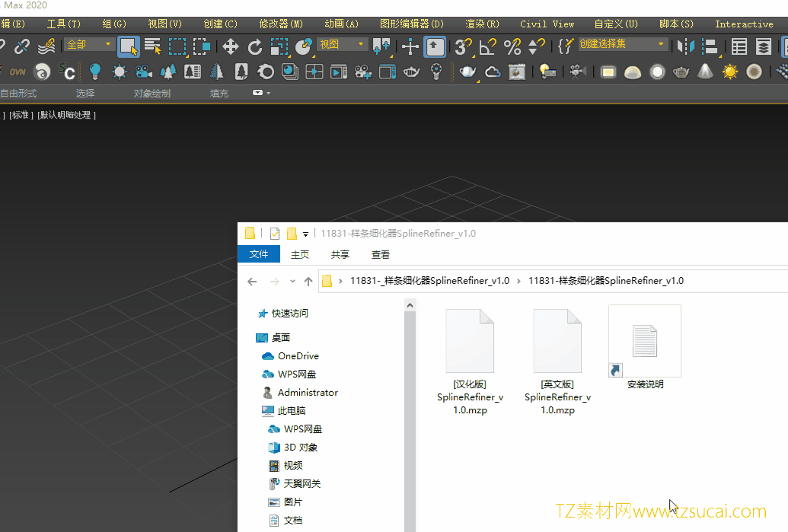The image size is (788, 532).
Task: Click the Use Pivot Point Center icon
Action: pyautogui.click(x=382, y=46)
